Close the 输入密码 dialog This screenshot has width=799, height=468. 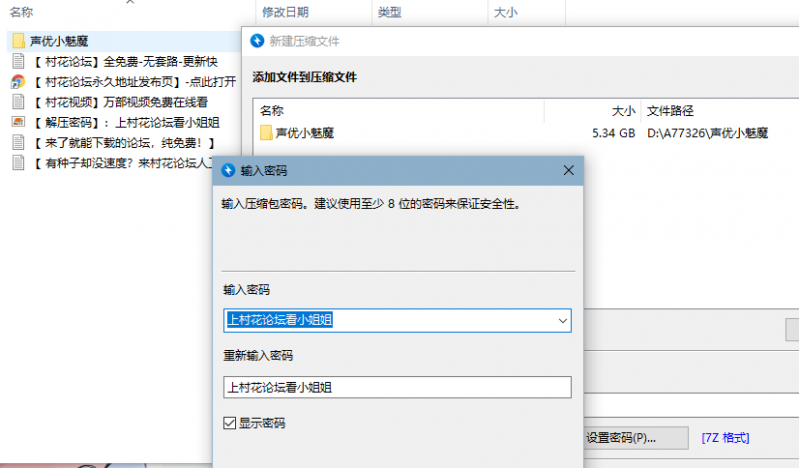coord(569,170)
